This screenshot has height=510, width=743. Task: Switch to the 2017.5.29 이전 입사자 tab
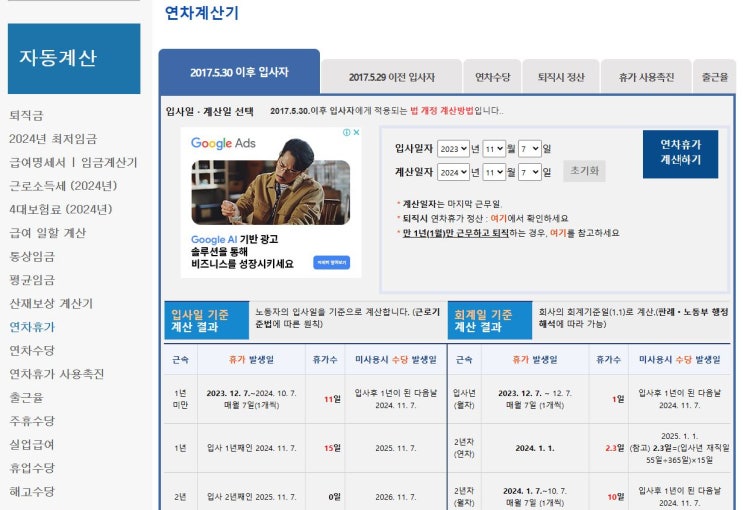click(391, 77)
